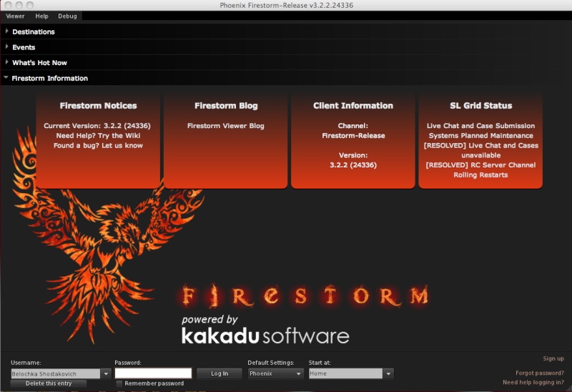Open the Sign up link
This screenshot has height=392, width=572.
click(553, 358)
